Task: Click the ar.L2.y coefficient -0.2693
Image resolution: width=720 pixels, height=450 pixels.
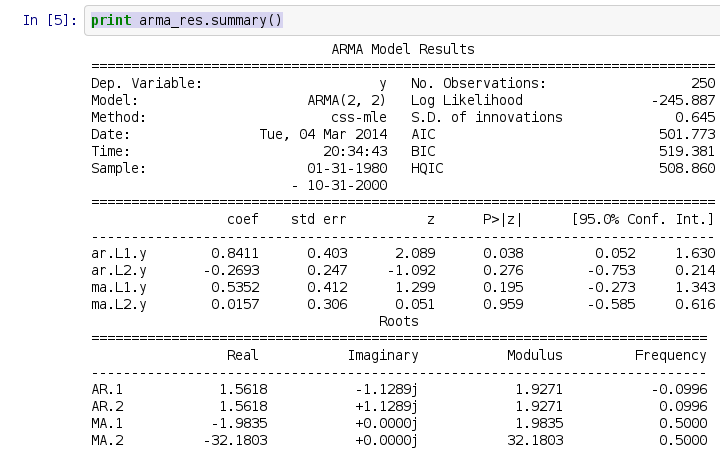Action: click(x=235, y=270)
